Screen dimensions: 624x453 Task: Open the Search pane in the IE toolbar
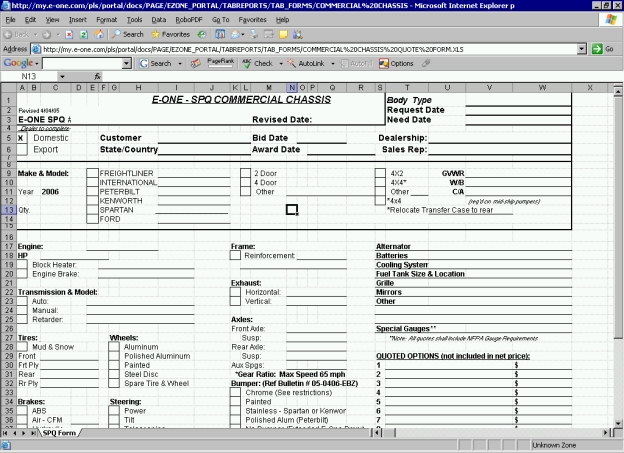tap(128, 35)
